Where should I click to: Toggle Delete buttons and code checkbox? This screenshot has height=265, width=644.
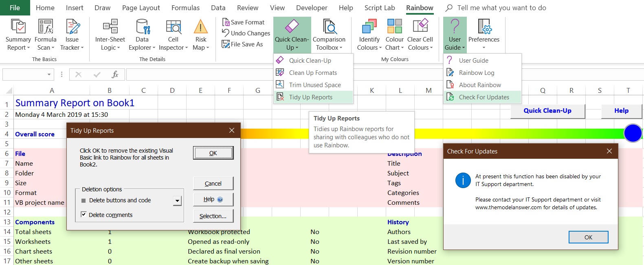click(84, 200)
